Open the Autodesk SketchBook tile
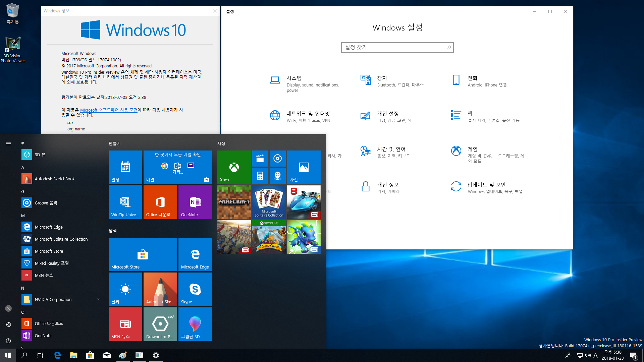This screenshot has height=362, width=644. pyautogui.click(x=160, y=289)
